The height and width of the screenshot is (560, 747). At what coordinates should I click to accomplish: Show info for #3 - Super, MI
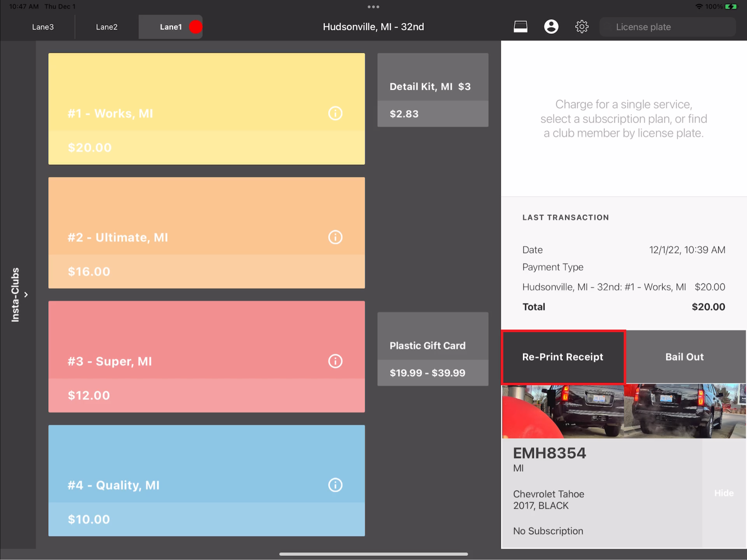(335, 361)
